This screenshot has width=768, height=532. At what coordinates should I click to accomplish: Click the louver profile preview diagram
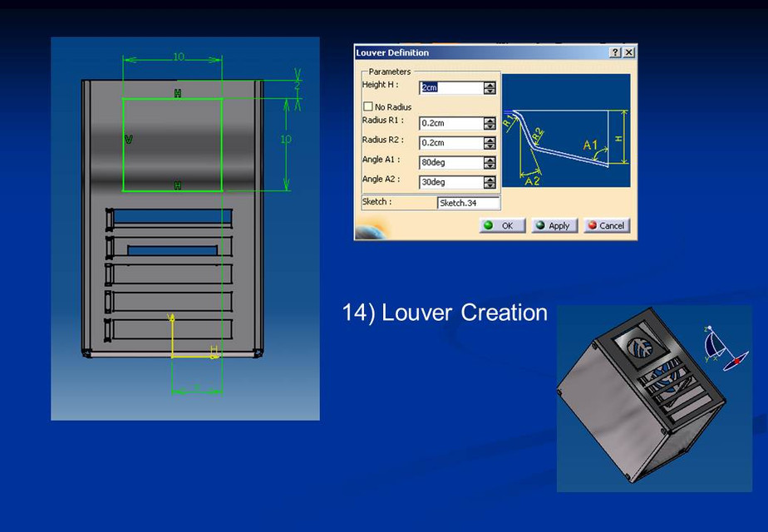pyautogui.click(x=566, y=131)
